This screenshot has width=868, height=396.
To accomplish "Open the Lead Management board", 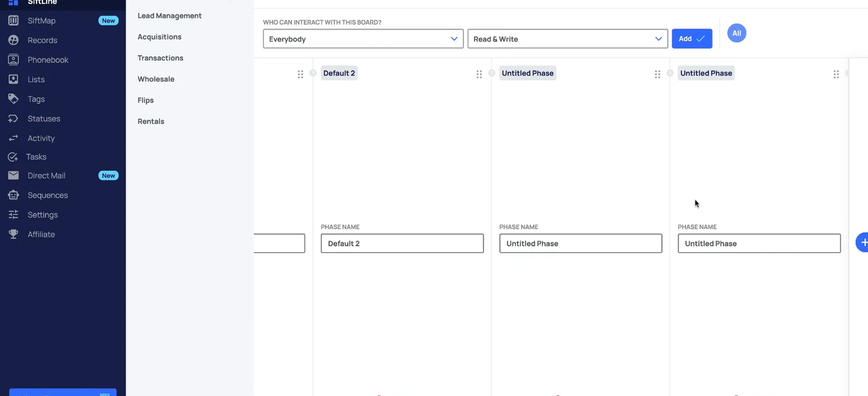I will click(x=170, y=16).
